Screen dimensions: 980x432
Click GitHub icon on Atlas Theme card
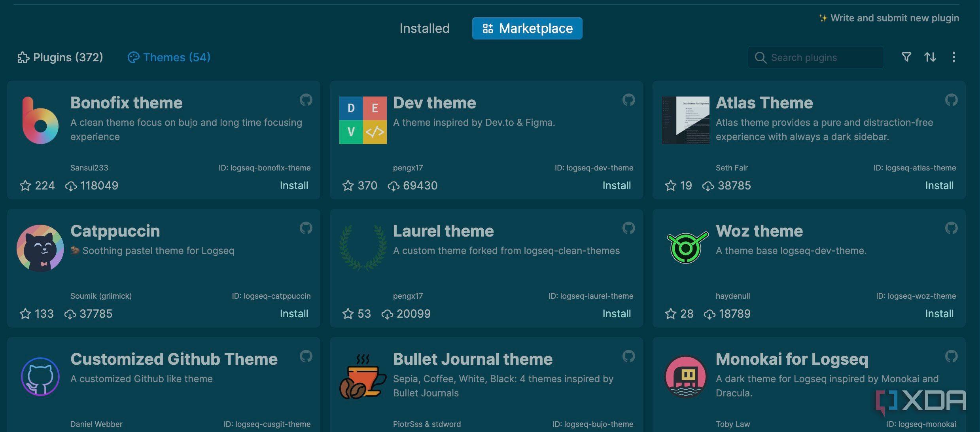point(951,100)
